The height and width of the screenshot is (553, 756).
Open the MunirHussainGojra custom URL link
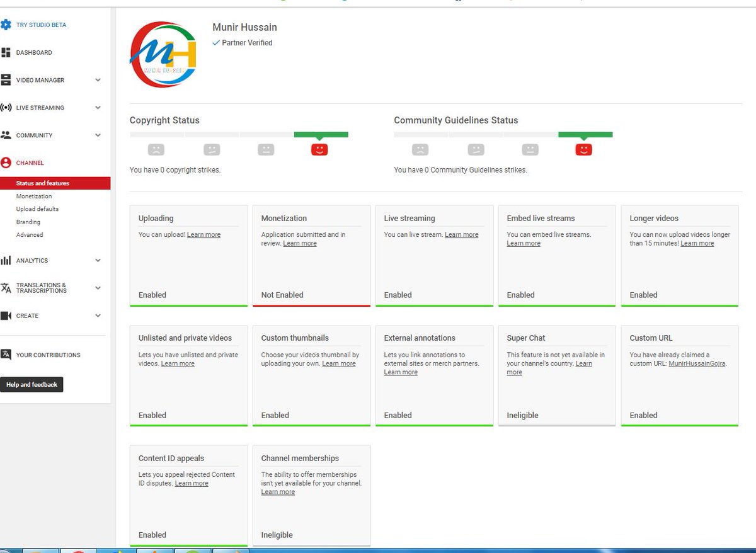click(697, 364)
